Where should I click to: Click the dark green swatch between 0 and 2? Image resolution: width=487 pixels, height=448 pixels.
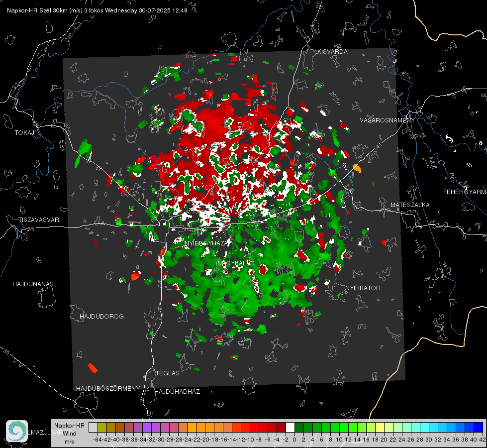click(x=299, y=427)
